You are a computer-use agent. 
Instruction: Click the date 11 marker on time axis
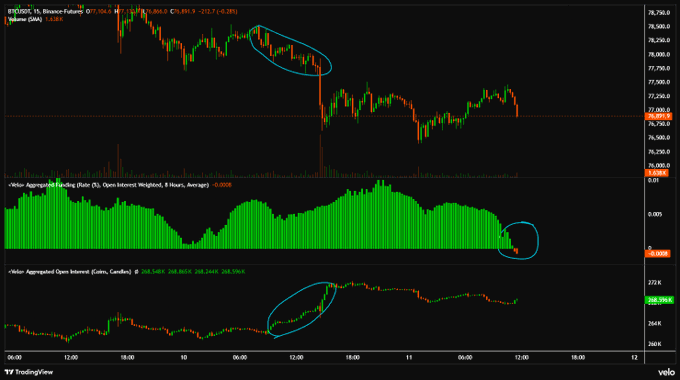(x=409, y=357)
